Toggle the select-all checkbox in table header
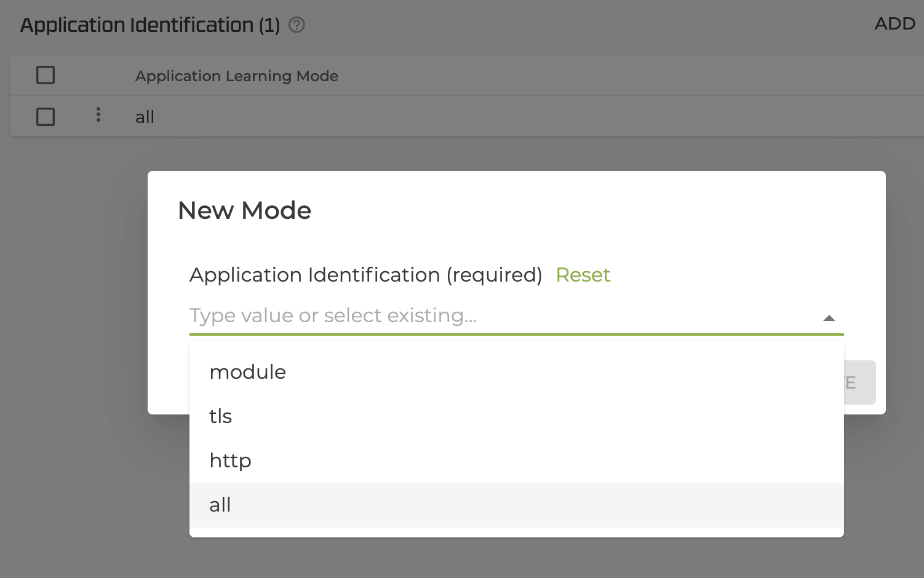The height and width of the screenshot is (578, 924). (x=46, y=76)
